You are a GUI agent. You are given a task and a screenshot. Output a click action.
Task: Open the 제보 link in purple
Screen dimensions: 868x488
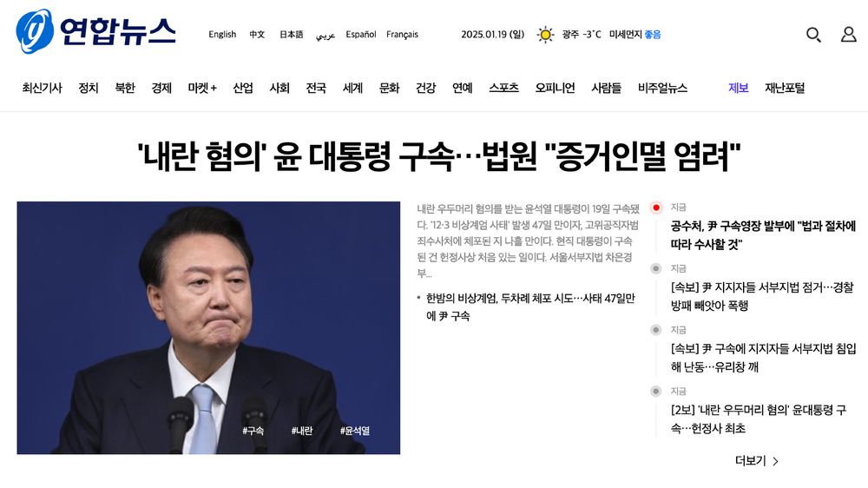tap(739, 88)
